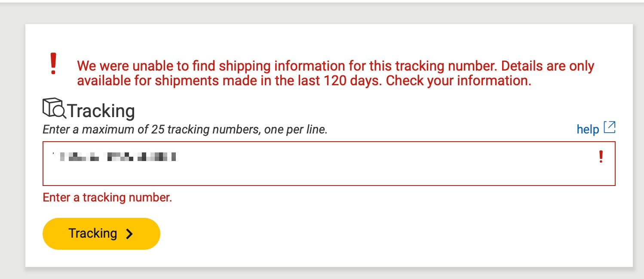Screen dimensions: 644x279
Task: Click the small red exclamation inside input field
Action: pos(601,157)
